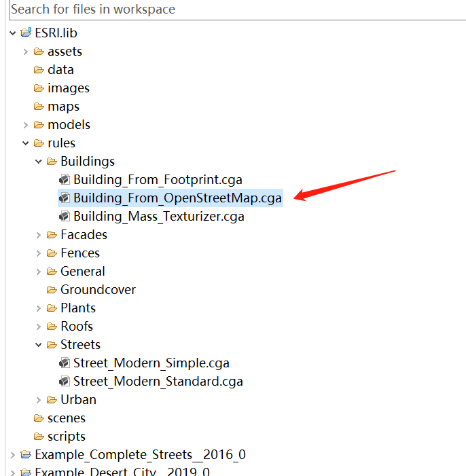Click the models folder icon

(x=39, y=124)
